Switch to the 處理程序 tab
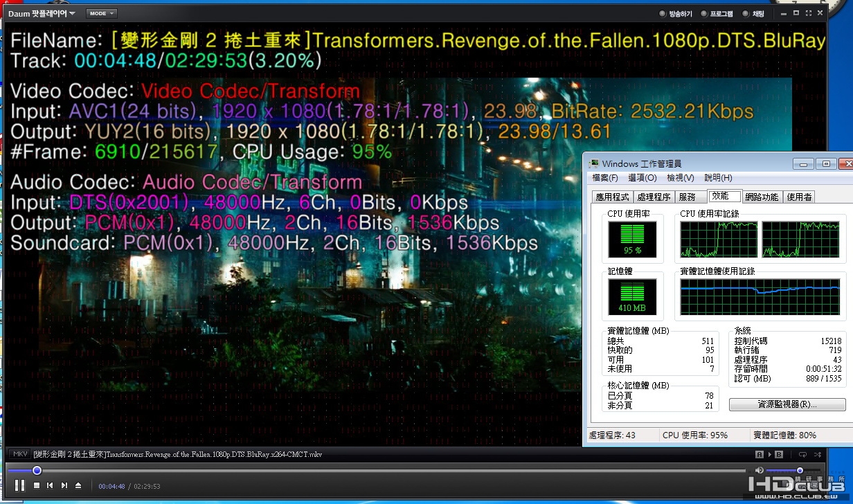 pos(654,197)
